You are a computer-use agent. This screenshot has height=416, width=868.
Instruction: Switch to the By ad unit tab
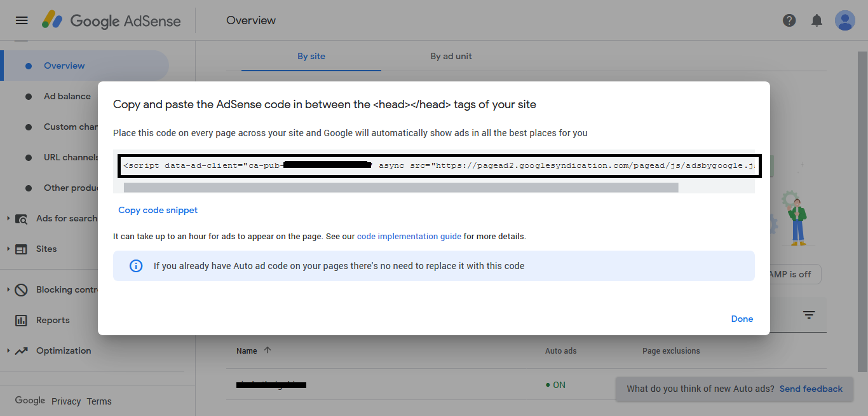[451, 56]
